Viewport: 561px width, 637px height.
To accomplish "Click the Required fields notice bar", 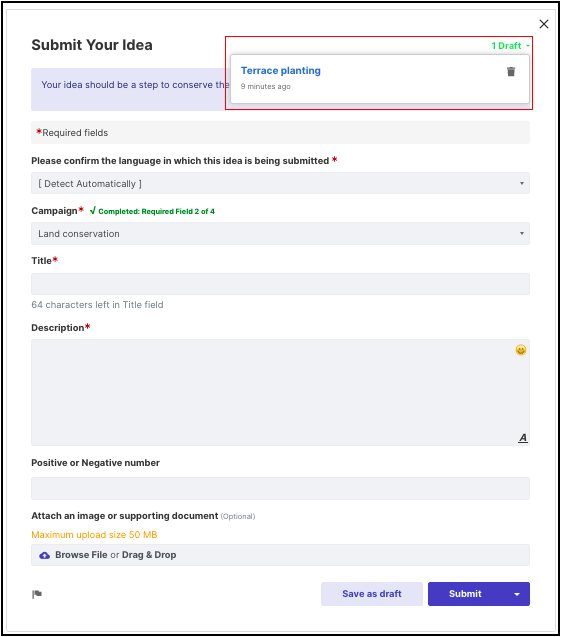I will point(280,132).
